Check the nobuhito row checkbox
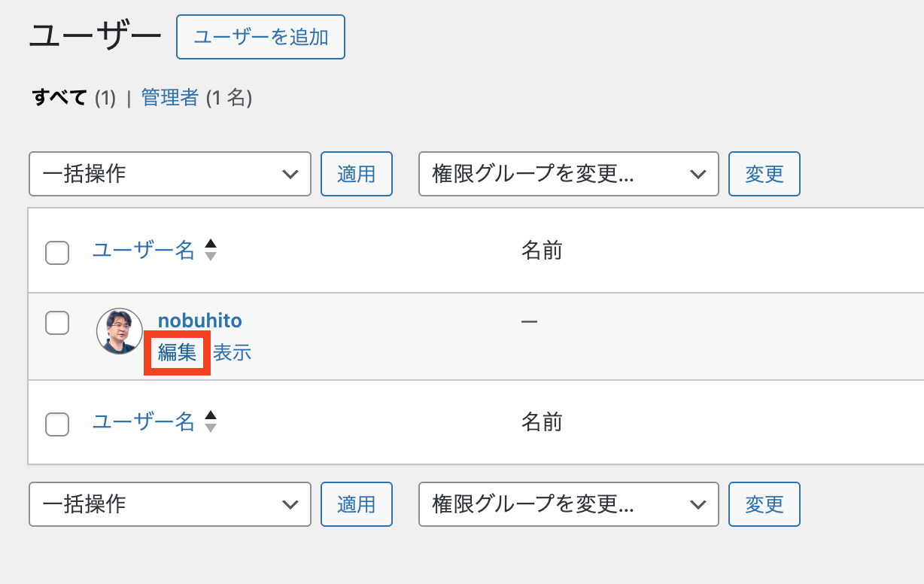 [57, 323]
